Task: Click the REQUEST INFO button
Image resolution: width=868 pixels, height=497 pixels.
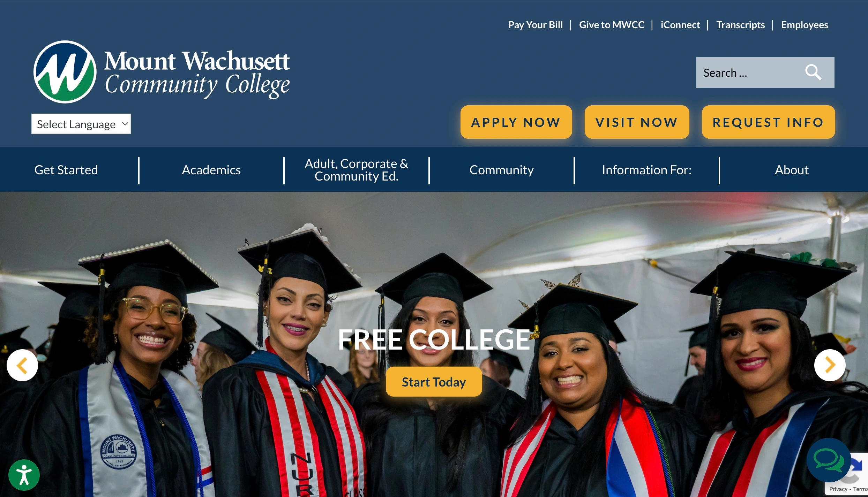Action: [768, 122]
